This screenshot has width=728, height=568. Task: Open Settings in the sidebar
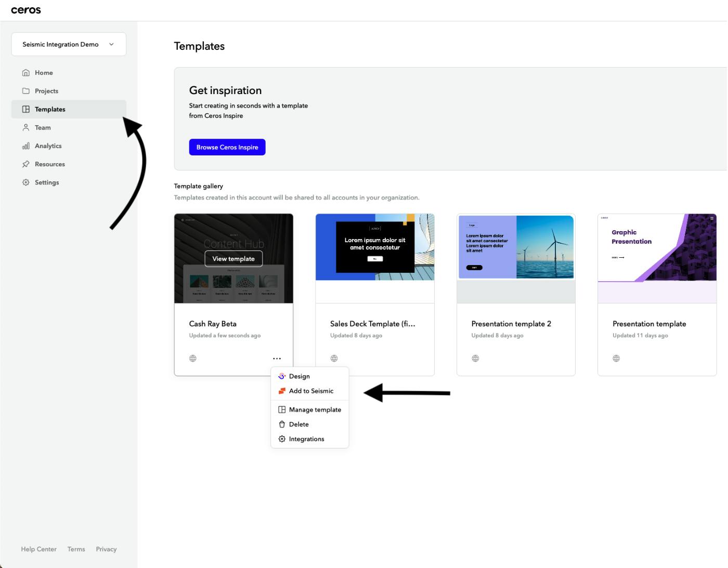pos(69,182)
